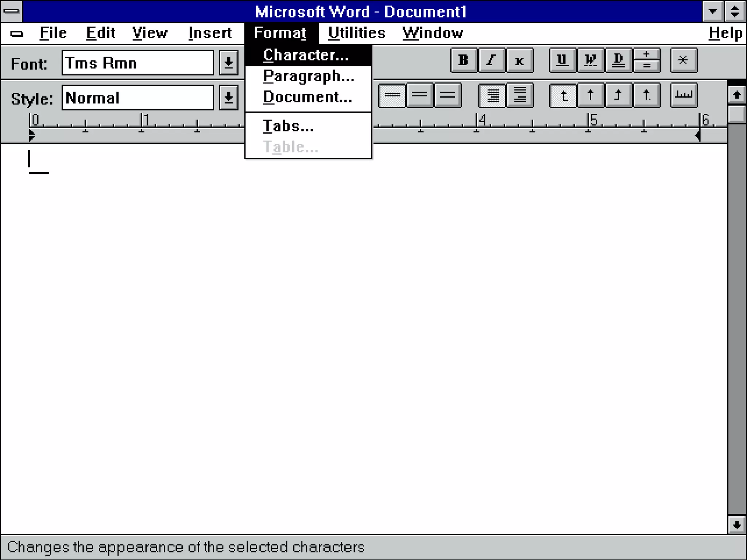Viewport: 747px width, 560px height.
Task: Click inside the Style text field
Action: [138, 98]
